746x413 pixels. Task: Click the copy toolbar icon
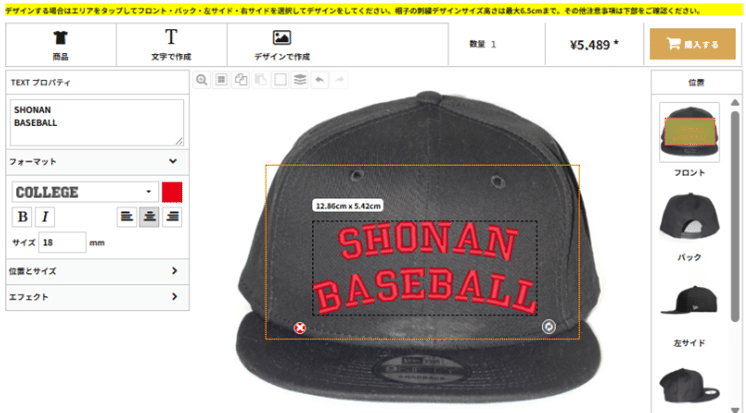(241, 80)
